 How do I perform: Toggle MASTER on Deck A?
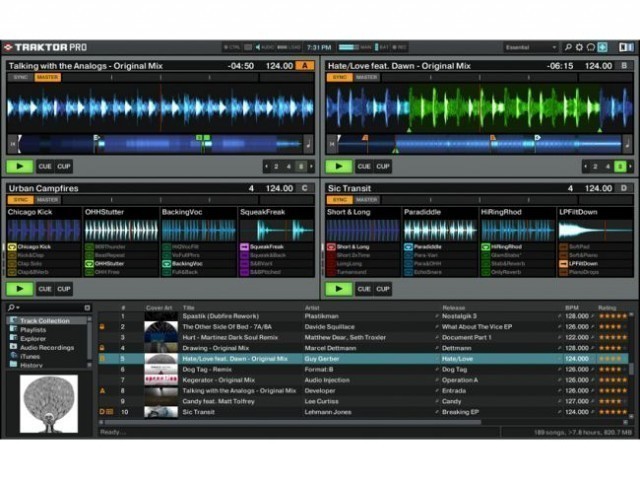pyautogui.click(x=48, y=77)
